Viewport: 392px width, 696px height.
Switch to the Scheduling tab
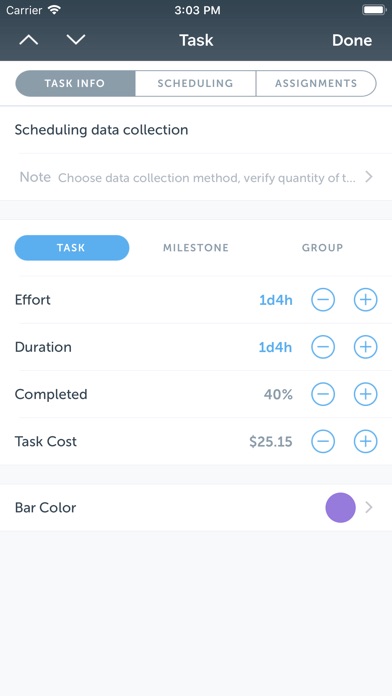195,83
